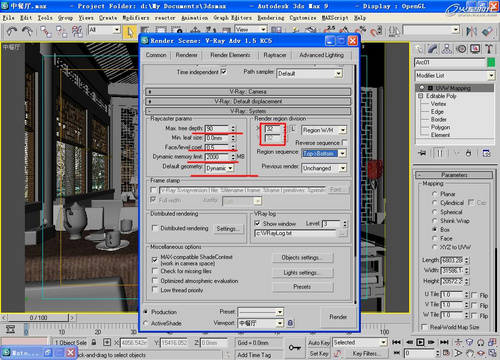Open the Region sequence dropdown
Screen dimensions: 500x360
[x=324, y=153]
